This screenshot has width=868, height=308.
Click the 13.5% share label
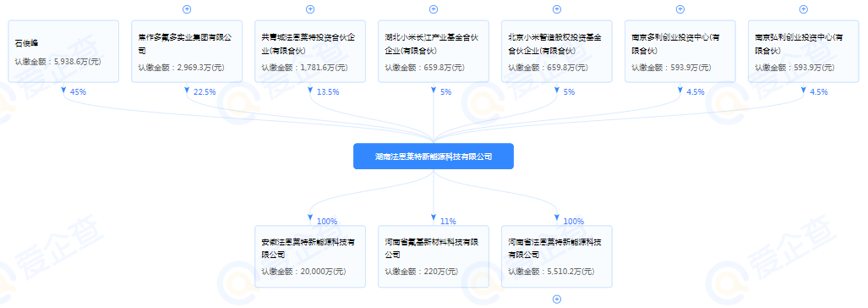pyautogui.click(x=329, y=92)
